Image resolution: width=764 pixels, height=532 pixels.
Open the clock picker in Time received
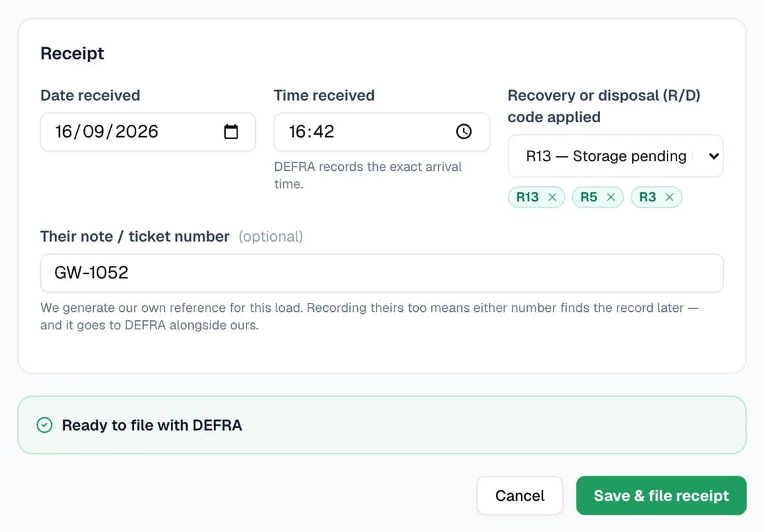pyautogui.click(x=464, y=131)
